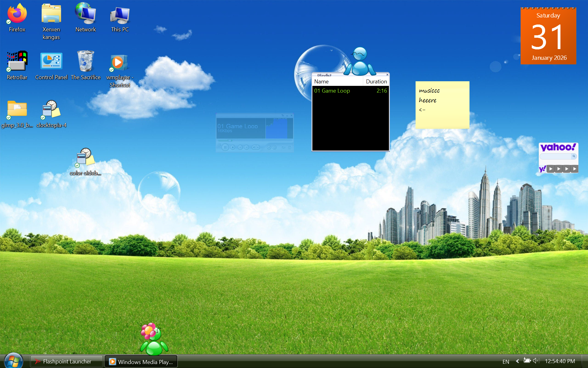Open the volume icon in system tray

(536, 361)
